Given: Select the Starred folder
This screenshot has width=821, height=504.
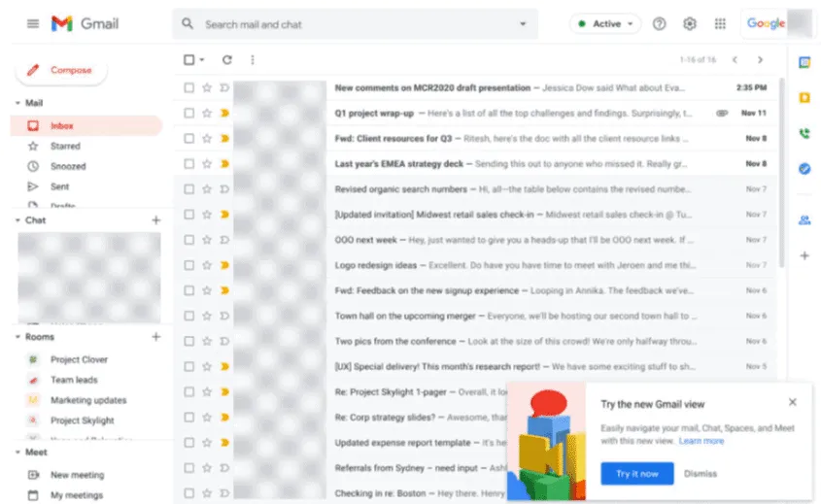Looking at the screenshot, I should click(x=65, y=147).
